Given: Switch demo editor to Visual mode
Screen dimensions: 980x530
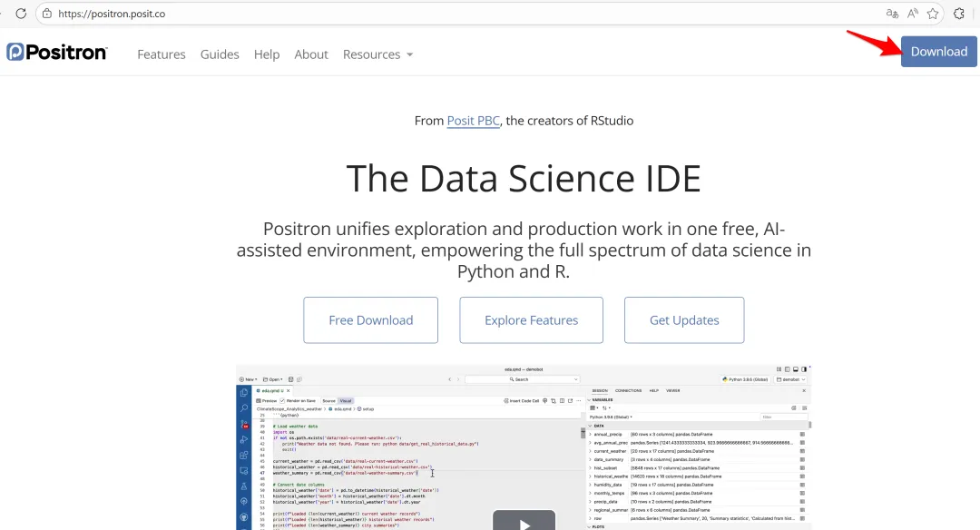Looking at the screenshot, I should [346, 400].
